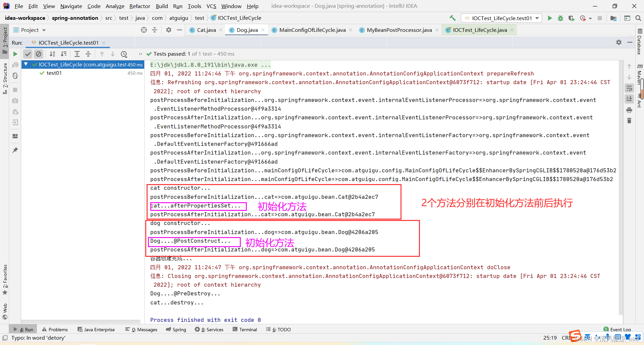Close the IOCTest_LifeCycle.test01 run tab
The image size is (644, 345).
[x=104, y=43]
